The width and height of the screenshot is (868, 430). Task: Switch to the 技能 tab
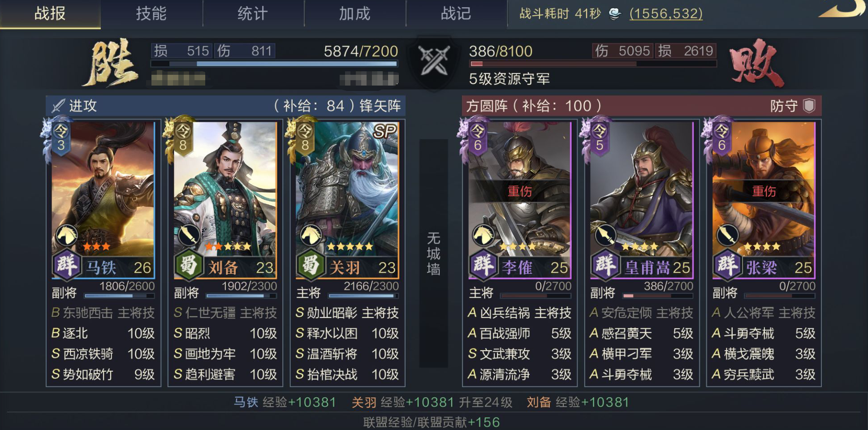click(x=151, y=14)
